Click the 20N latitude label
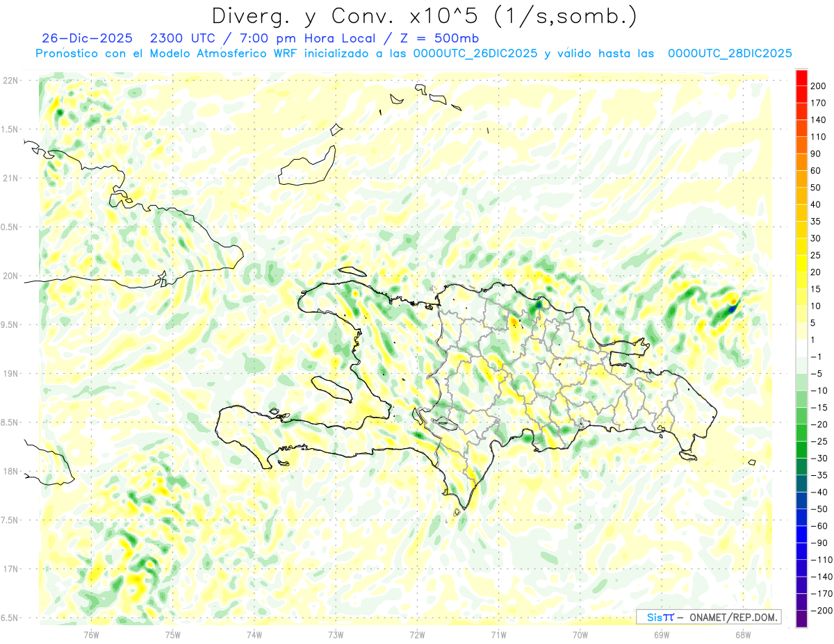Viewport: 834px width, 644px height. point(10,276)
